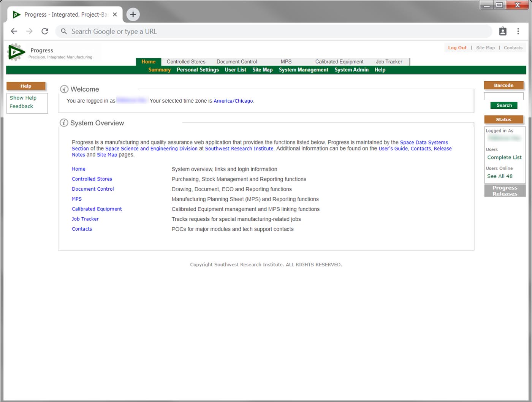
Task: Click the Log Out link
Action: pyautogui.click(x=457, y=48)
